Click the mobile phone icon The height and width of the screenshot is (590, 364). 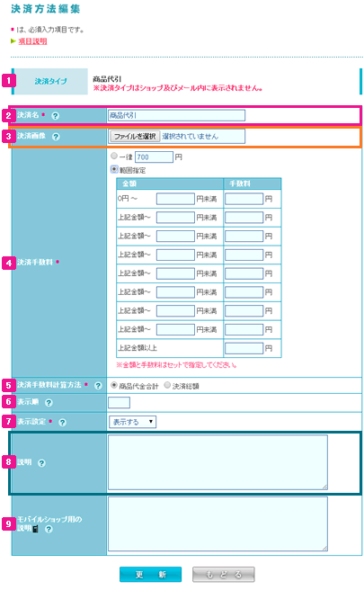coord(35,529)
